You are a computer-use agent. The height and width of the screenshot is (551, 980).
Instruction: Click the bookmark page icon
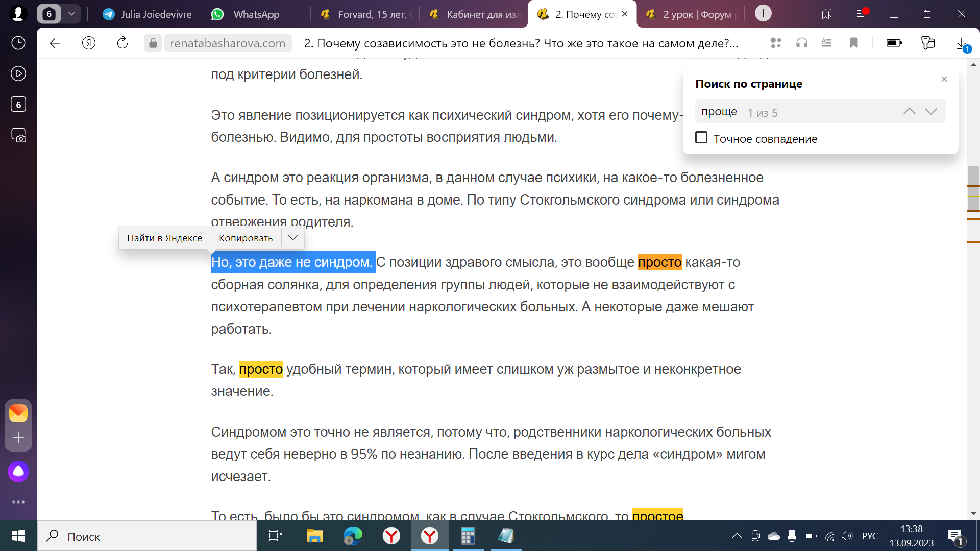tap(854, 43)
